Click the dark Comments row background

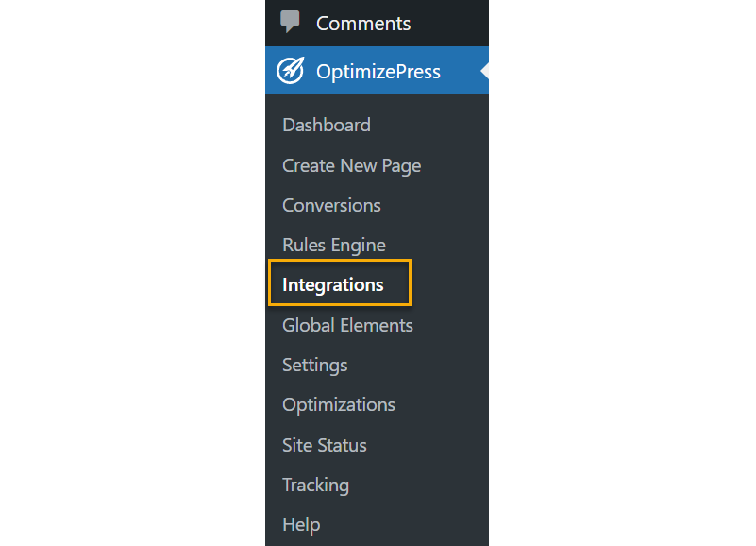(453, 24)
